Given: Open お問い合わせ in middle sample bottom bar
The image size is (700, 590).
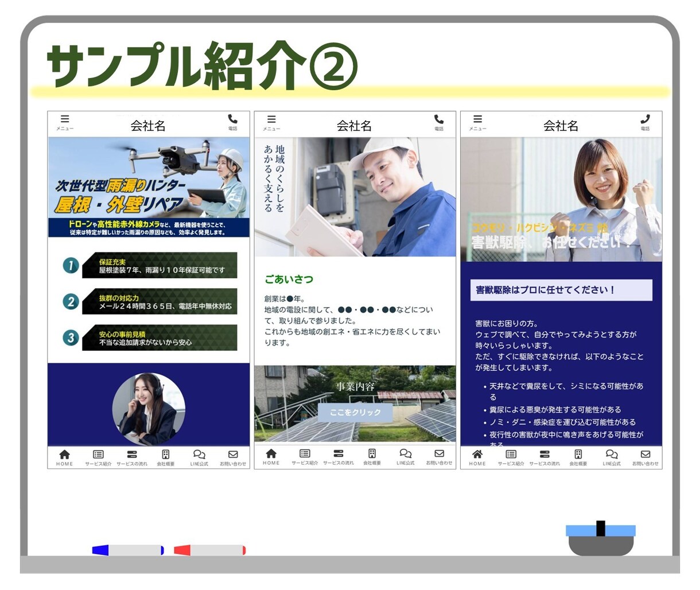Looking at the screenshot, I should pyautogui.click(x=440, y=457).
